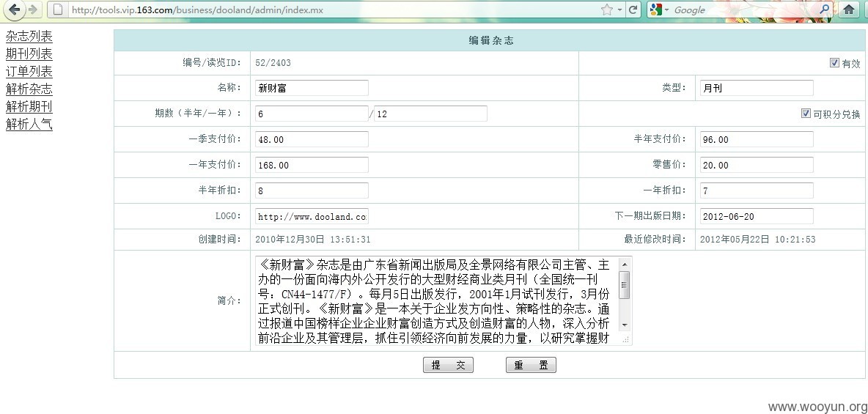This screenshot has width=868, height=414.
Task: Click the 零售价 field 20.00
Action: point(757,165)
